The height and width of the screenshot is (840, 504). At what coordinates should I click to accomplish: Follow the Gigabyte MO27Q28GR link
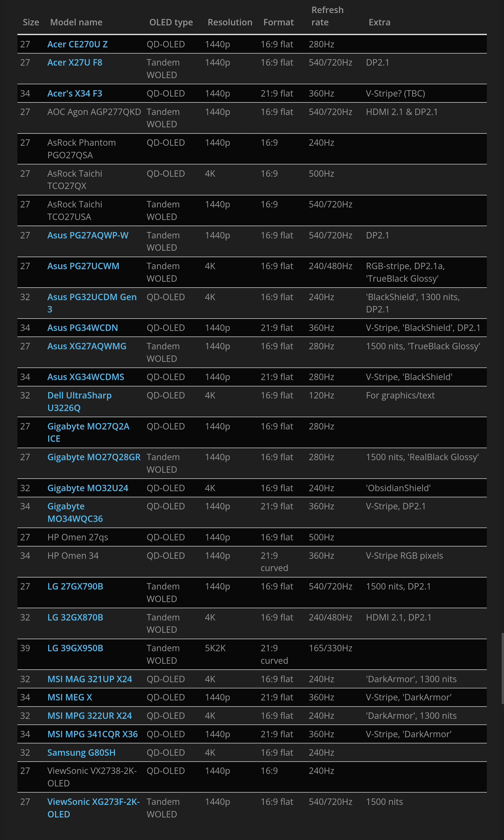point(94,457)
